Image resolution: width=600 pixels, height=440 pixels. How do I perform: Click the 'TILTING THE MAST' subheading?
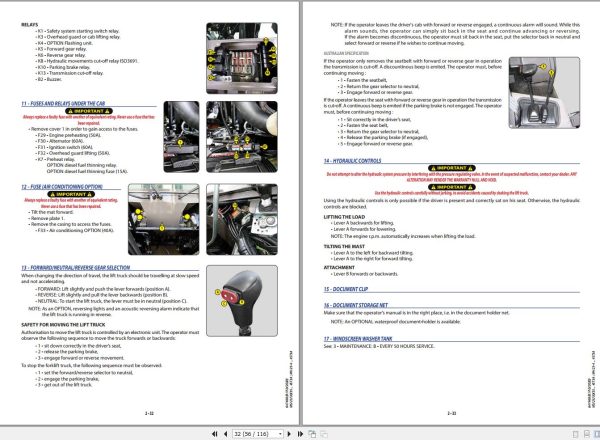344,246
